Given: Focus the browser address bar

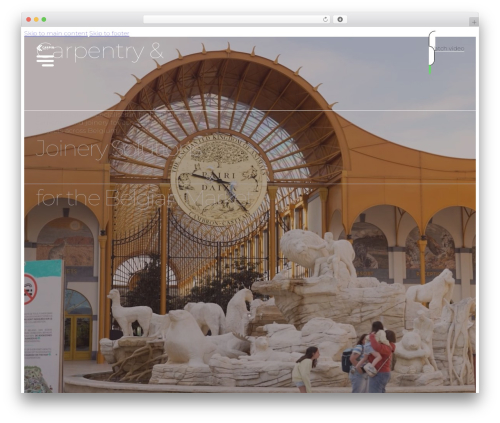Looking at the screenshot, I should 237,20.
